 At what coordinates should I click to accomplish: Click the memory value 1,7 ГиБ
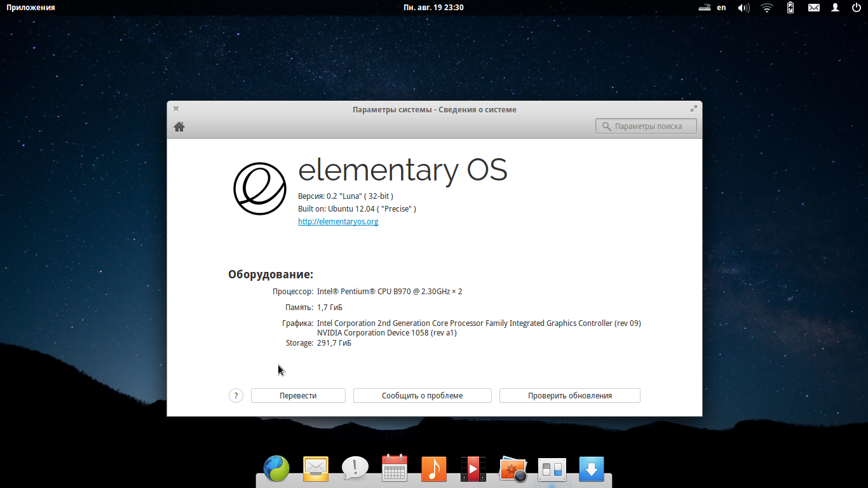(x=330, y=308)
